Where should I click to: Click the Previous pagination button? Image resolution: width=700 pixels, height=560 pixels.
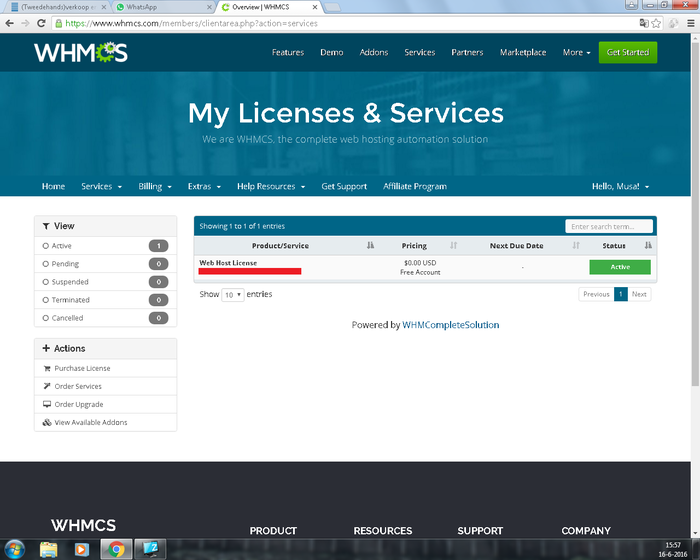click(596, 294)
